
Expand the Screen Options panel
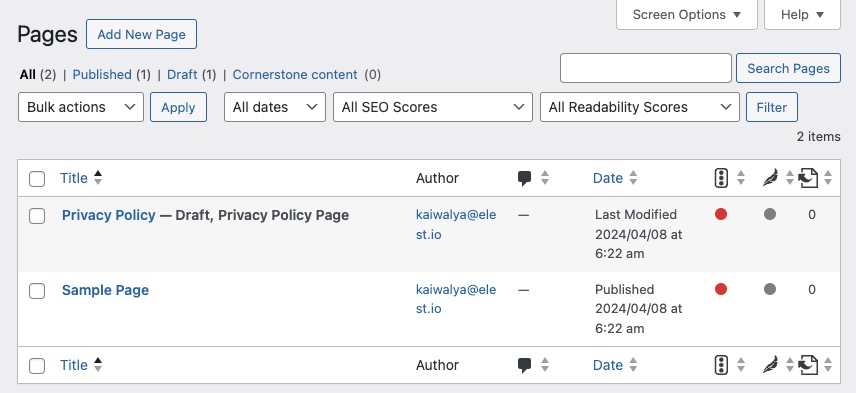[687, 15]
